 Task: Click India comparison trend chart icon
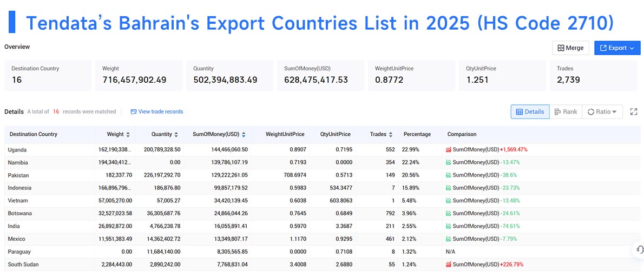point(449,226)
